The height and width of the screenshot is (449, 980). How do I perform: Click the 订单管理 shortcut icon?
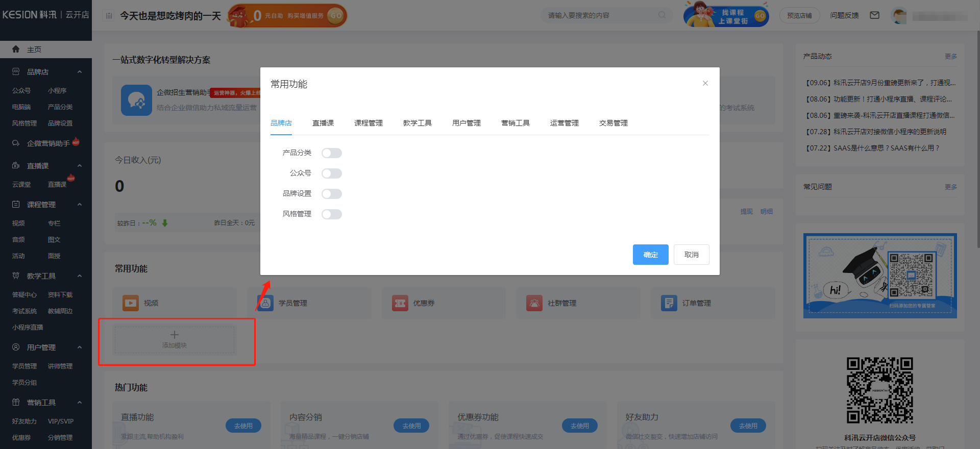coord(669,303)
